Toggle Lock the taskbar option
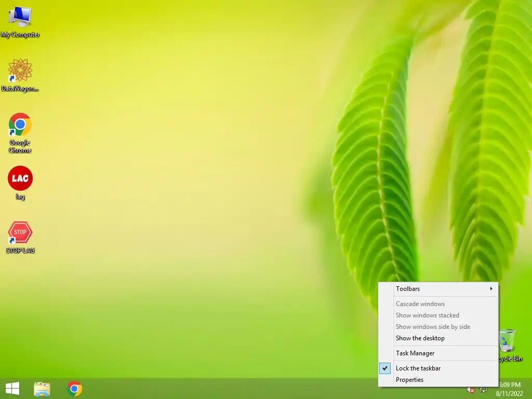 click(x=438, y=368)
